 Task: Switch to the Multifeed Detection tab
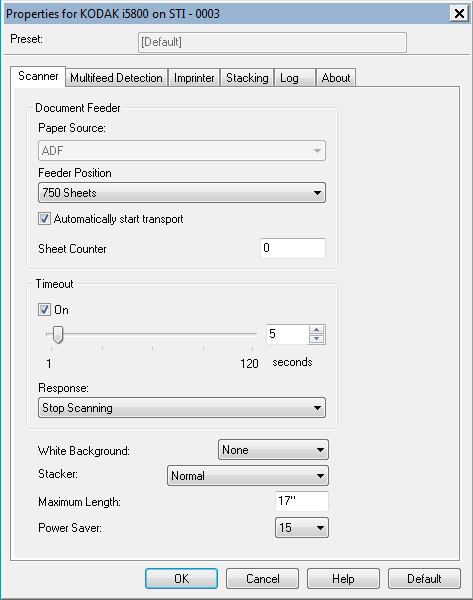click(116, 78)
